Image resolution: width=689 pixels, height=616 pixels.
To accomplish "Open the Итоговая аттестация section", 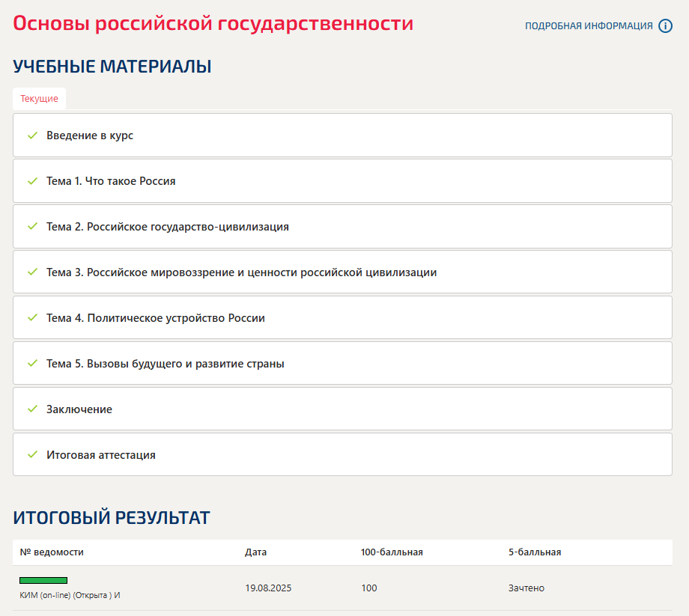I will [343, 455].
